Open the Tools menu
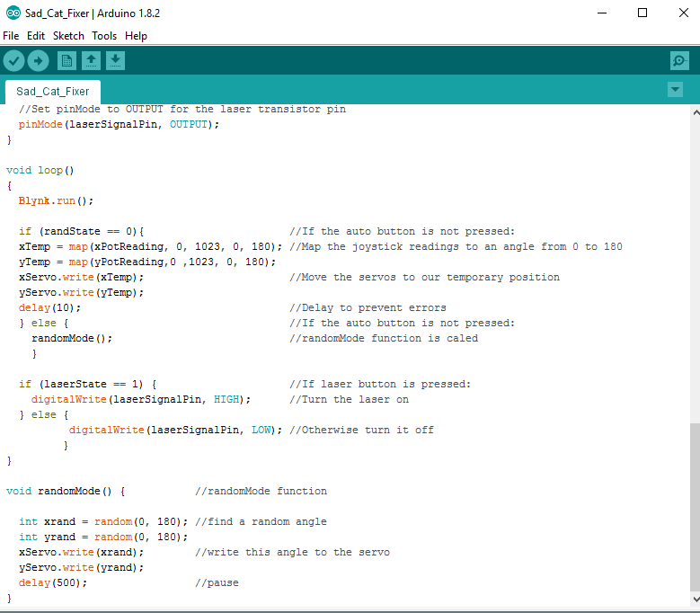Image resolution: width=700 pixels, height=613 pixels. tap(104, 36)
